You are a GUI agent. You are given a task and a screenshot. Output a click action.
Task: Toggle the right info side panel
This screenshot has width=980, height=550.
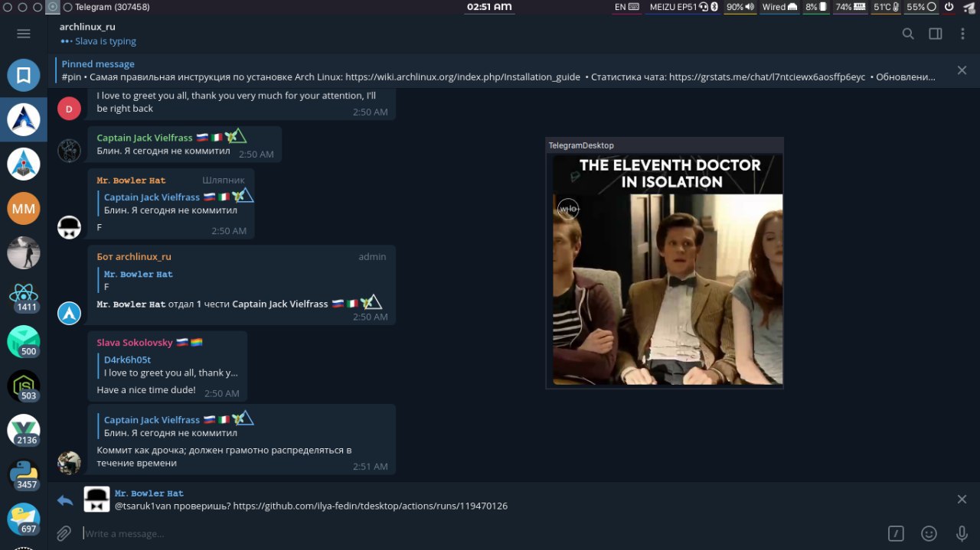point(936,34)
